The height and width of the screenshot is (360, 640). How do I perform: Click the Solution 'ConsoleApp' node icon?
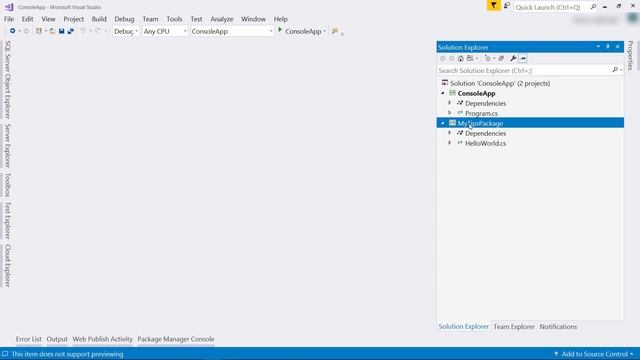point(445,83)
